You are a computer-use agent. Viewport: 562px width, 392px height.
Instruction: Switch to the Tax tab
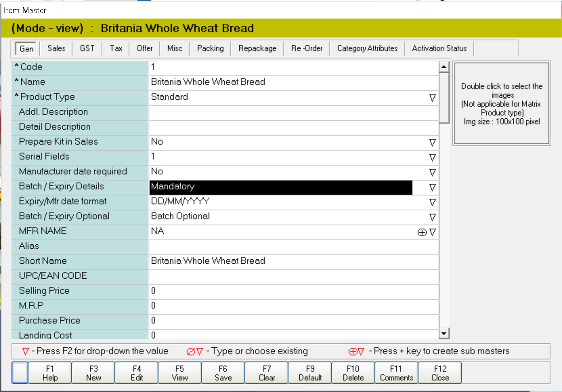116,48
